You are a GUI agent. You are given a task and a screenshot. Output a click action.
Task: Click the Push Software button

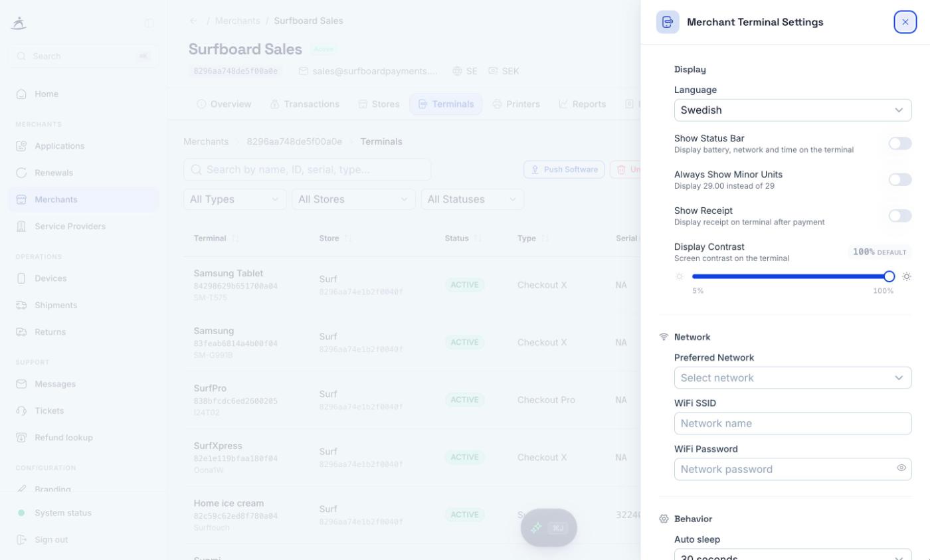tap(564, 169)
